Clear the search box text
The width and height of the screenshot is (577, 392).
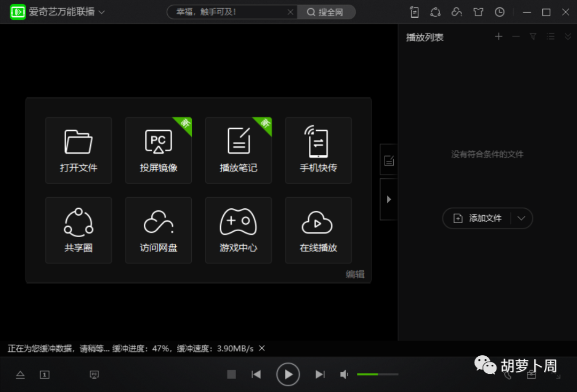(290, 12)
